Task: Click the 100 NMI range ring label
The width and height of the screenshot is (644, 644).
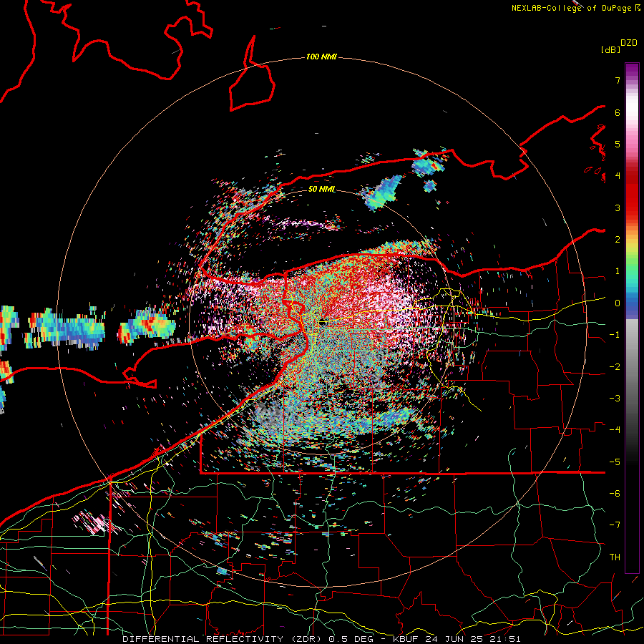Action: click(x=321, y=57)
